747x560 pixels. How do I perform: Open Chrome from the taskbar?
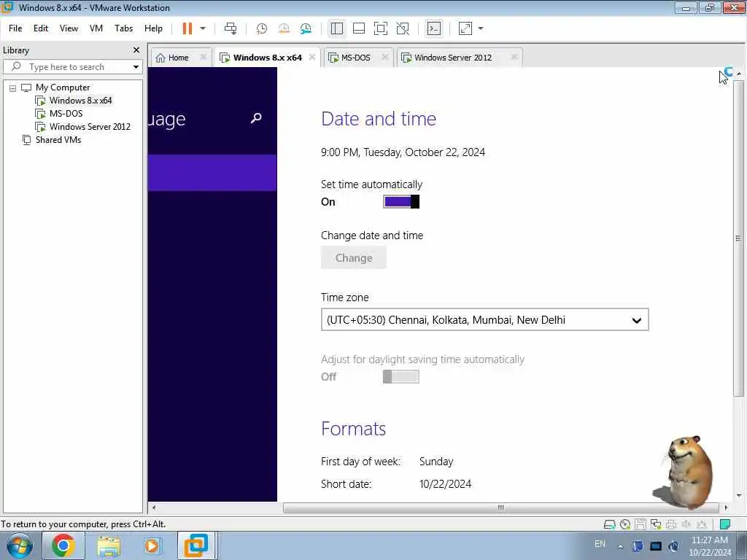point(63,545)
